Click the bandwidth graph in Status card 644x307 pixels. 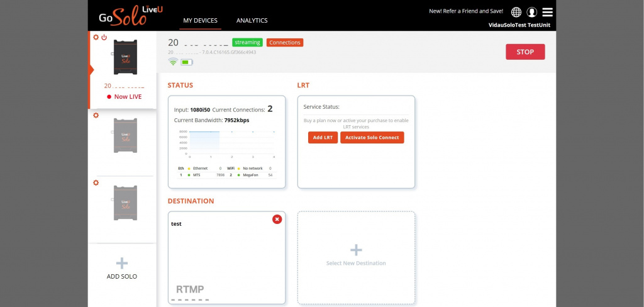226,144
